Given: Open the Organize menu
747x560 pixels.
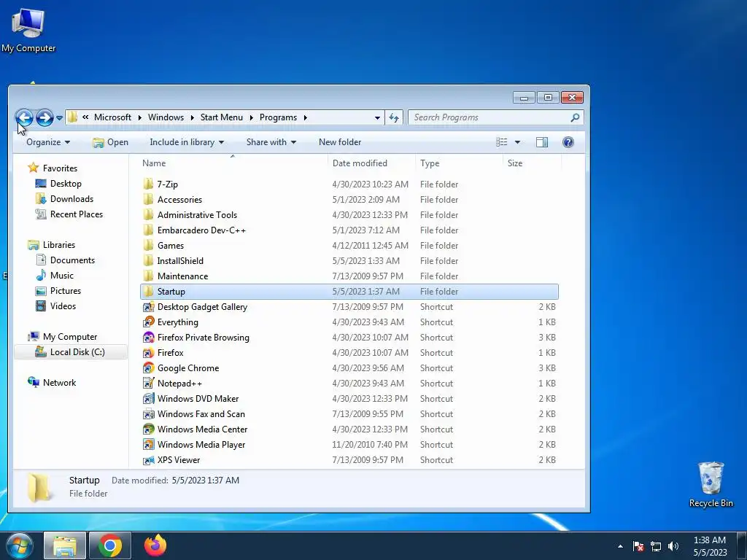Looking at the screenshot, I should (48, 142).
